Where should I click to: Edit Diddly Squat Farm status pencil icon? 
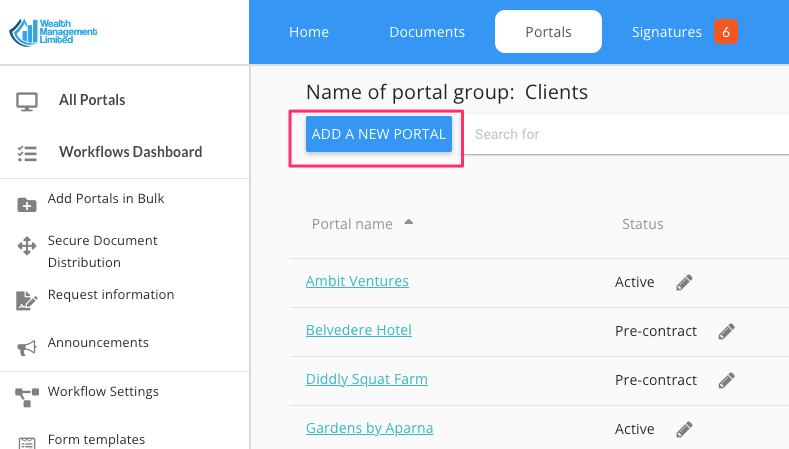pos(727,380)
